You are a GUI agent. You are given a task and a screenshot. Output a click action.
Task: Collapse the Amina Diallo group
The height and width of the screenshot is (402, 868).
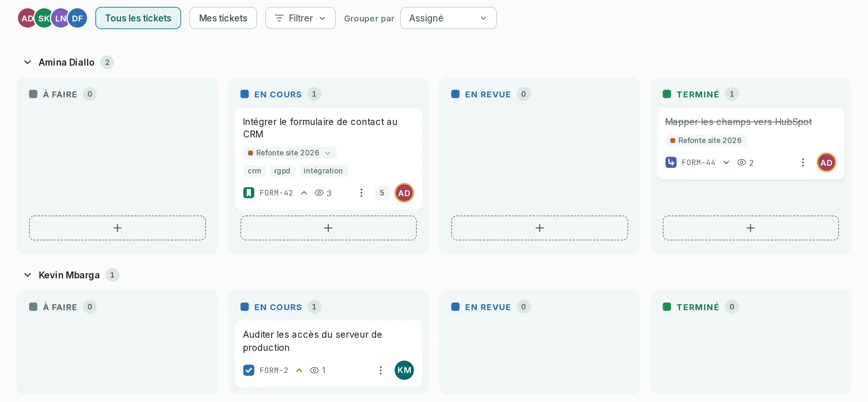28,62
